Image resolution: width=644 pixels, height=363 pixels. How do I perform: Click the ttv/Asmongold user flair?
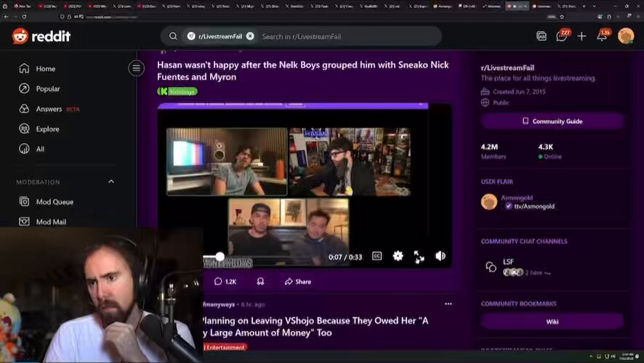(x=530, y=206)
